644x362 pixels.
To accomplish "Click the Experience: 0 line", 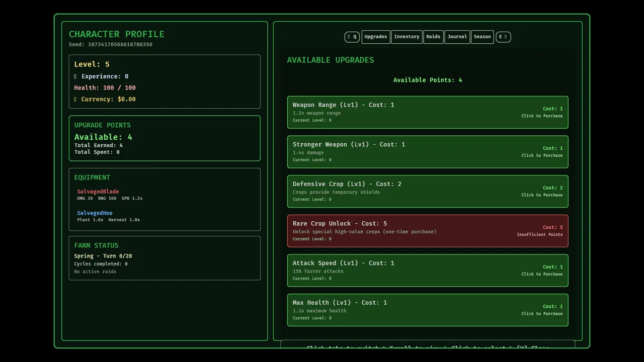I will 101,76.
